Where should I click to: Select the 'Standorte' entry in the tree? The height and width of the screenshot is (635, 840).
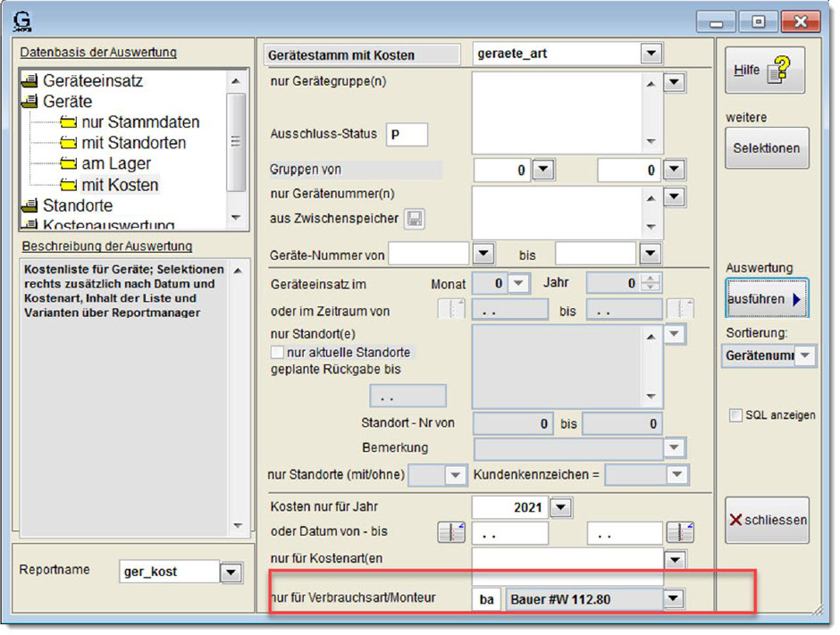click(78, 206)
